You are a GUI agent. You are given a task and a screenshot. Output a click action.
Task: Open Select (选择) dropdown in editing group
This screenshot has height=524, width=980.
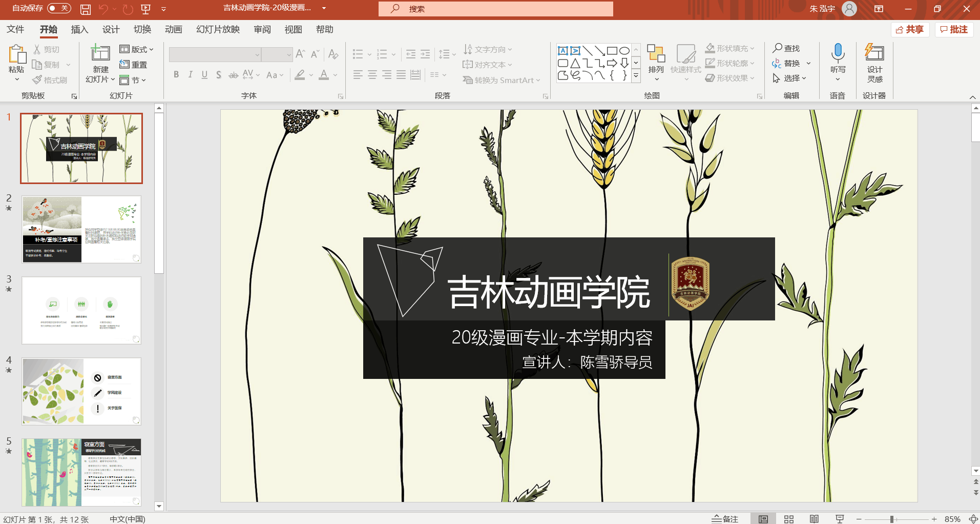789,78
